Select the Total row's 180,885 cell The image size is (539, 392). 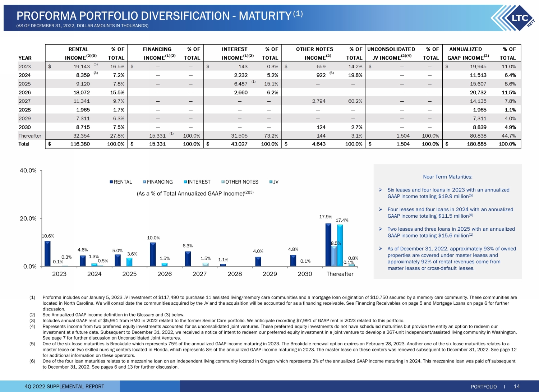point(476,144)
